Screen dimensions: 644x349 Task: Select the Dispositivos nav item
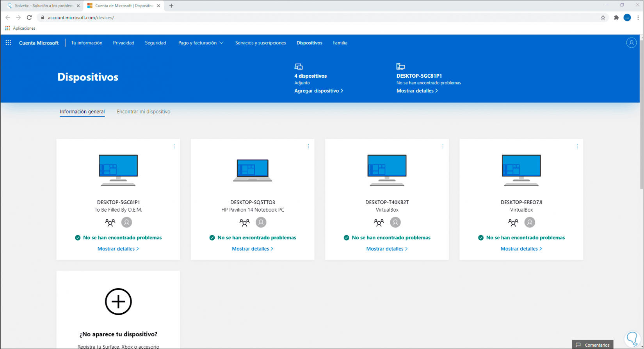click(x=310, y=43)
